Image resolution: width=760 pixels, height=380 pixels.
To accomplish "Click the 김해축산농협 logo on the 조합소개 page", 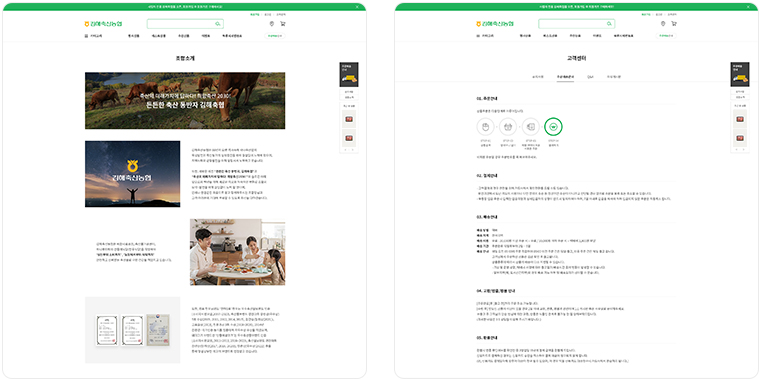I will click(103, 24).
